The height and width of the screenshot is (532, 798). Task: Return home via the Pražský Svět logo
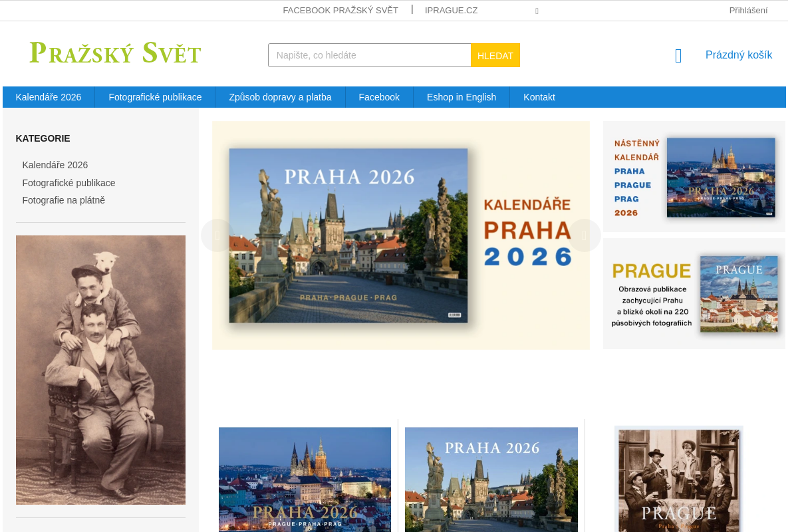114,53
